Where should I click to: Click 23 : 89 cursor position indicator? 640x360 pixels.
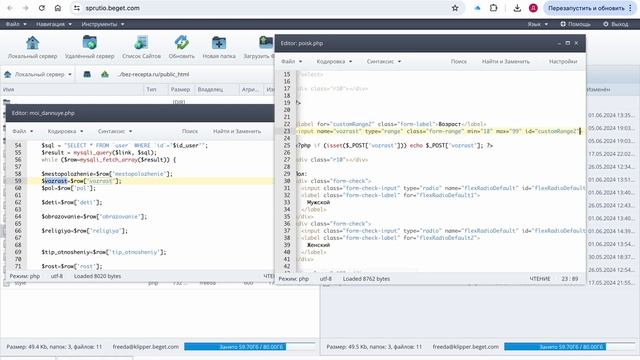[x=570, y=279]
